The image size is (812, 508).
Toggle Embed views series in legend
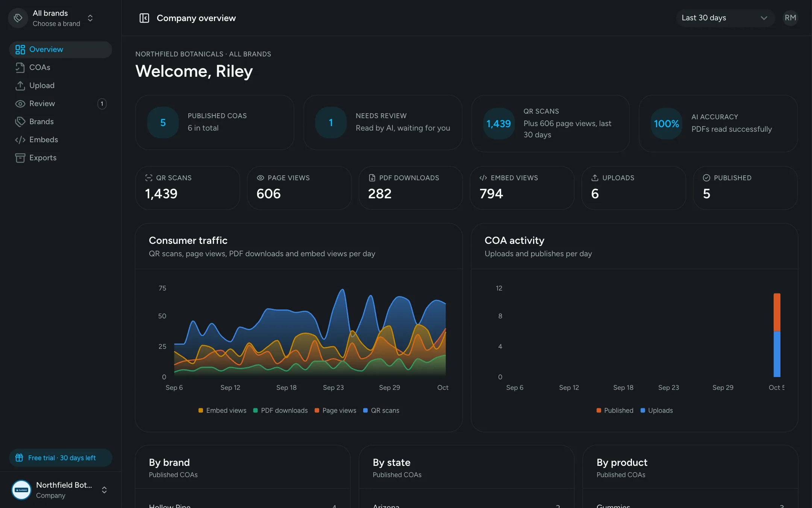click(223, 411)
